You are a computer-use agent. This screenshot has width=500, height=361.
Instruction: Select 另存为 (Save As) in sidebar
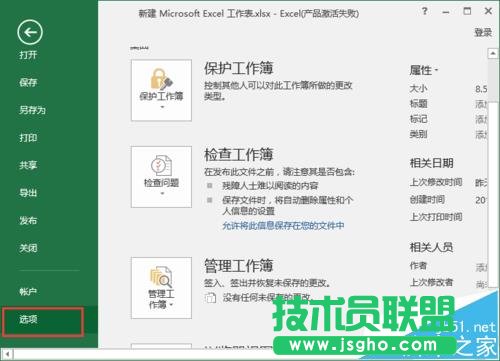tap(32, 110)
